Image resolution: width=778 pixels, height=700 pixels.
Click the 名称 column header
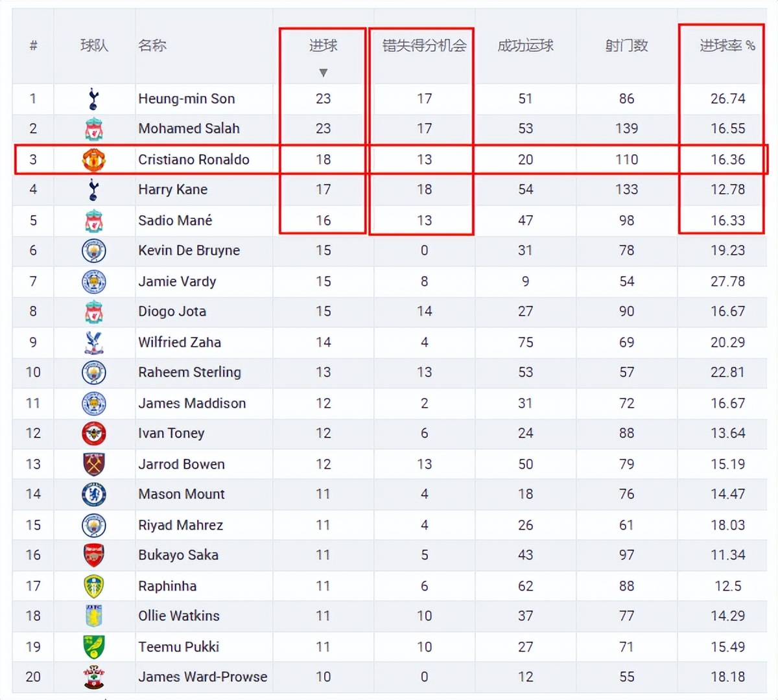[152, 45]
